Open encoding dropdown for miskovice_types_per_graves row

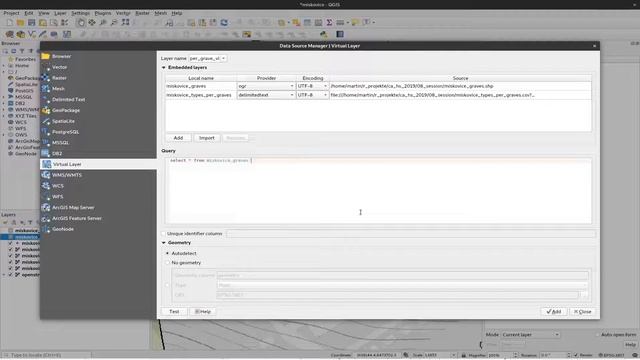[x=312, y=95]
